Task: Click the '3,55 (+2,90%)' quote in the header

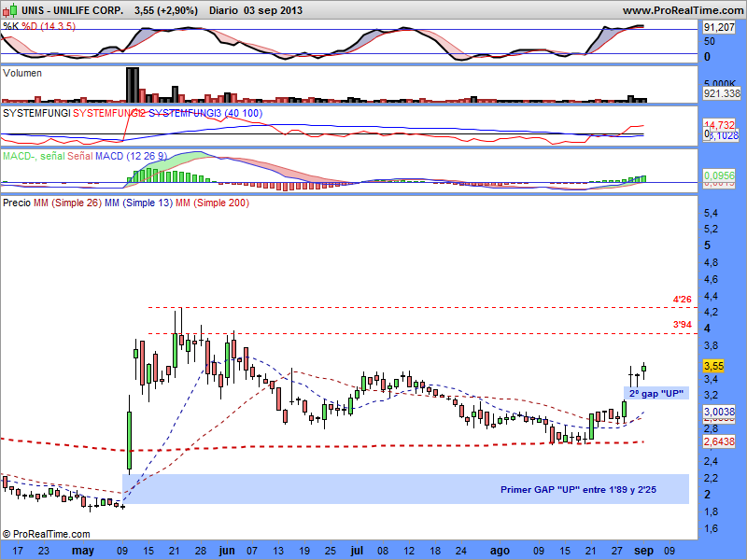Action: tap(166, 10)
